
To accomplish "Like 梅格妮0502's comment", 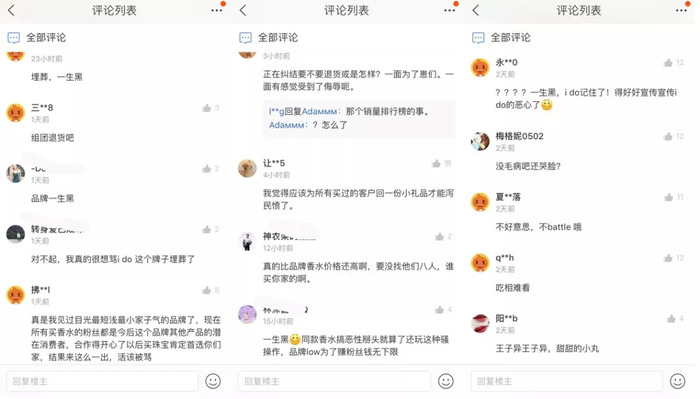I will (x=668, y=137).
